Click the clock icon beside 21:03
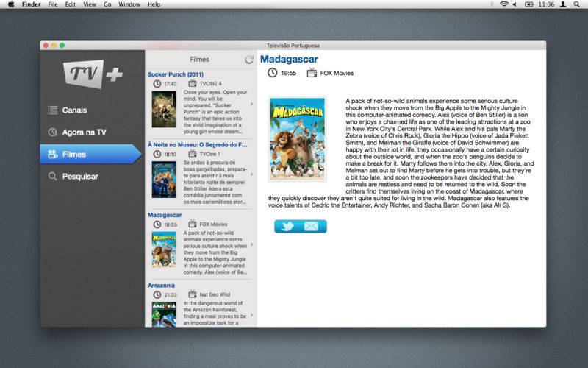 point(157,295)
